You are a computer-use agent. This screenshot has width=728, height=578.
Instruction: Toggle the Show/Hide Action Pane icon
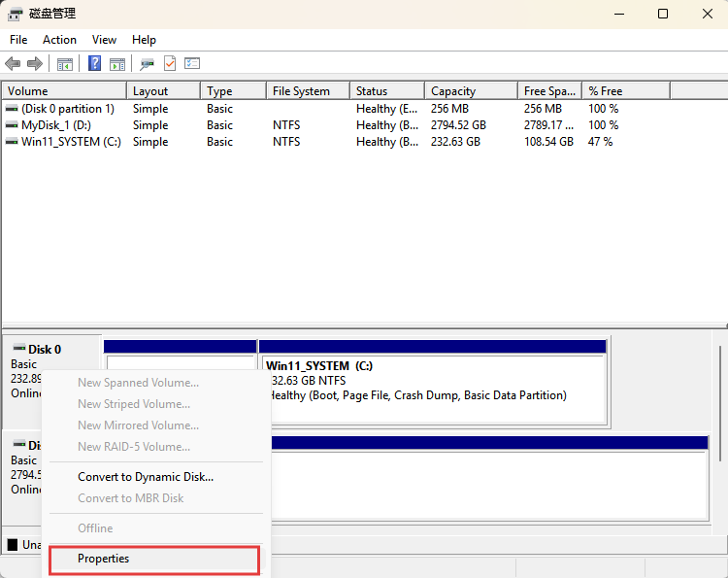[x=117, y=64]
